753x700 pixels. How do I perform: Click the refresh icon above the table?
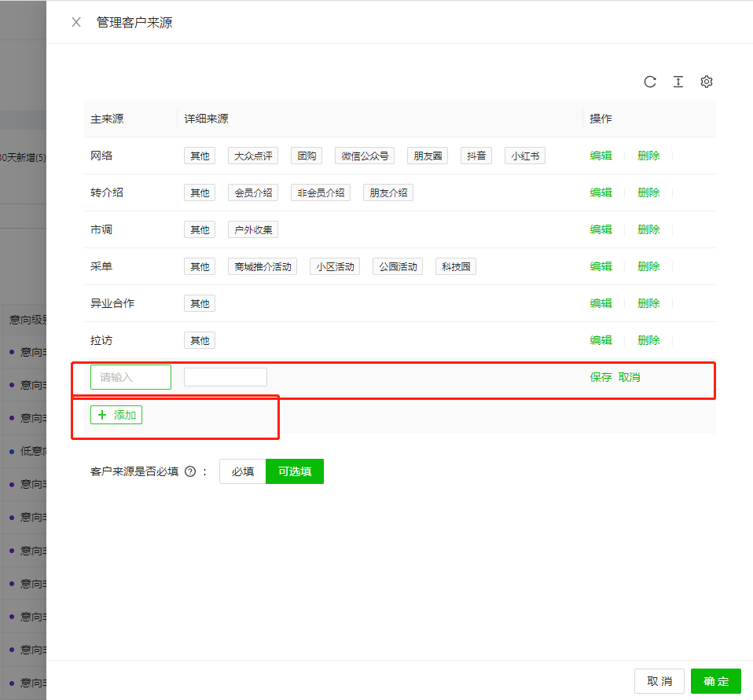pos(650,82)
